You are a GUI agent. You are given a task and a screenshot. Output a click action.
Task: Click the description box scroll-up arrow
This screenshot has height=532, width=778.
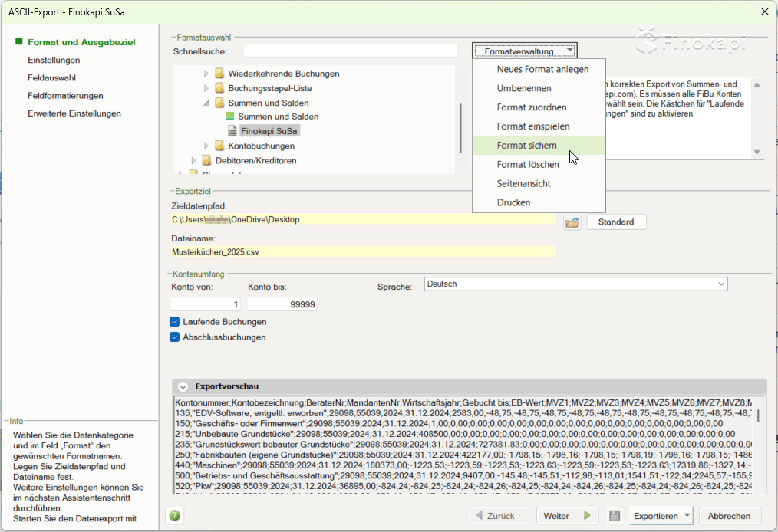[x=757, y=85]
